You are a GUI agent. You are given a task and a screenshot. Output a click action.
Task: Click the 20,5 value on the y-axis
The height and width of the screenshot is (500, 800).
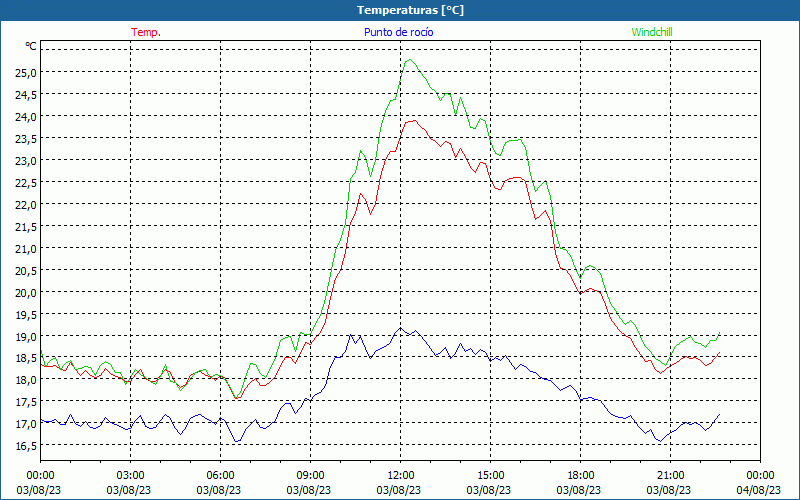(x=26, y=270)
